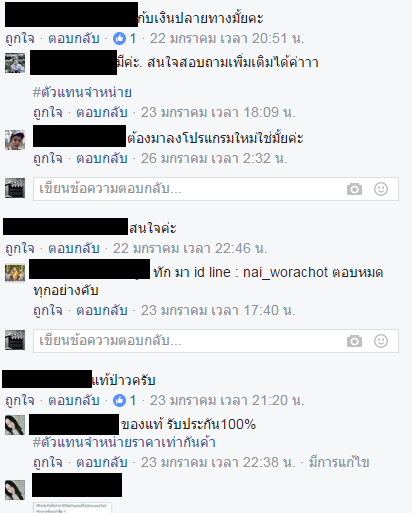The image size is (412, 513).
Task: Open avatar of 2:32 reply author
Action: pyautogui.click(x=15, y=140)
